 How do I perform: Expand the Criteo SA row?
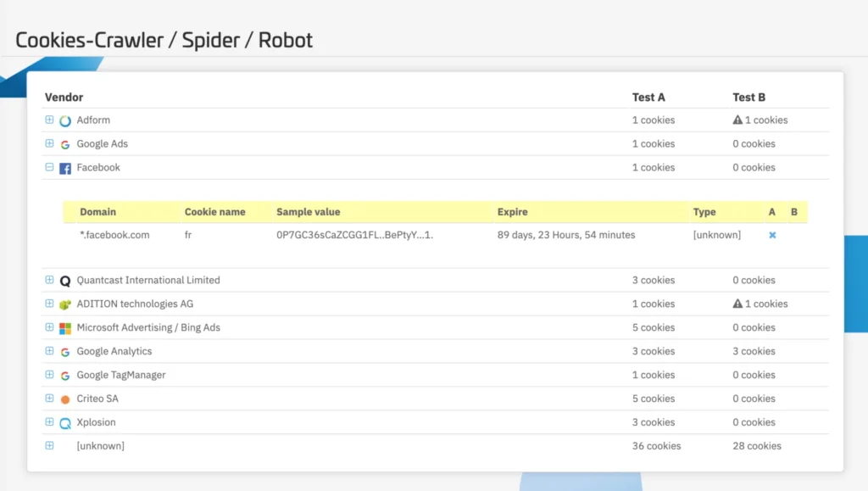tap(49, 399)
